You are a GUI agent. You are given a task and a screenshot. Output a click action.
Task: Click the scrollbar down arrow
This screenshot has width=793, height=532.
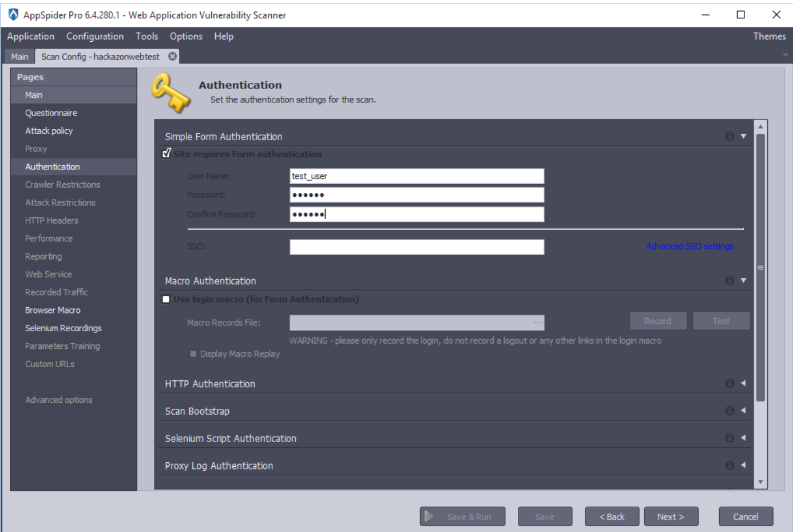click(x=760, y=482)
